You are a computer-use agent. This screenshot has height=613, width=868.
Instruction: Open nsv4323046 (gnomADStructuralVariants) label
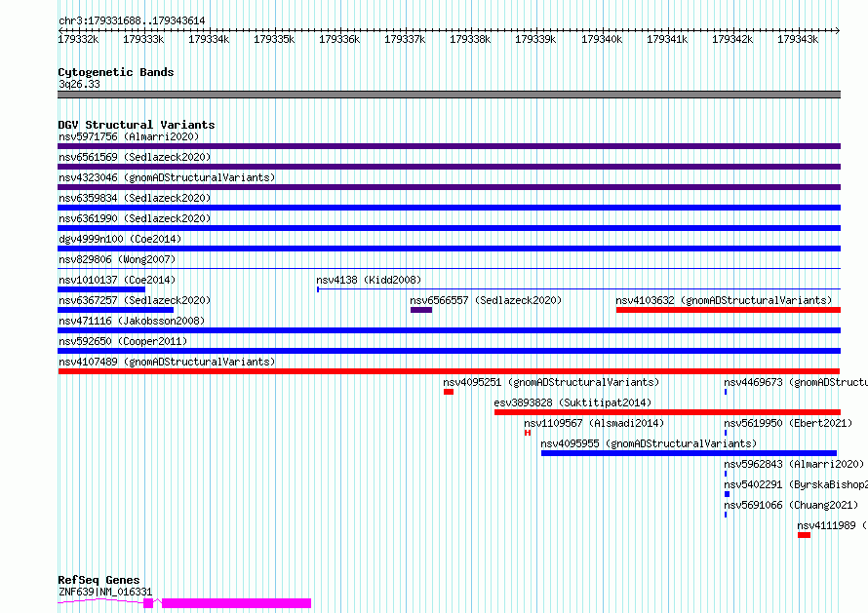click(167, 177)
